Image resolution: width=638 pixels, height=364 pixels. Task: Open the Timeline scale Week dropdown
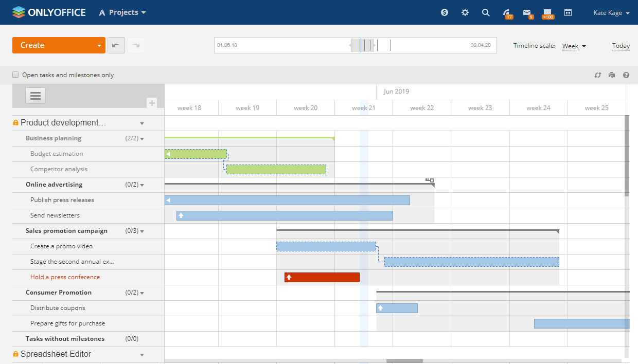pos(574,46)
